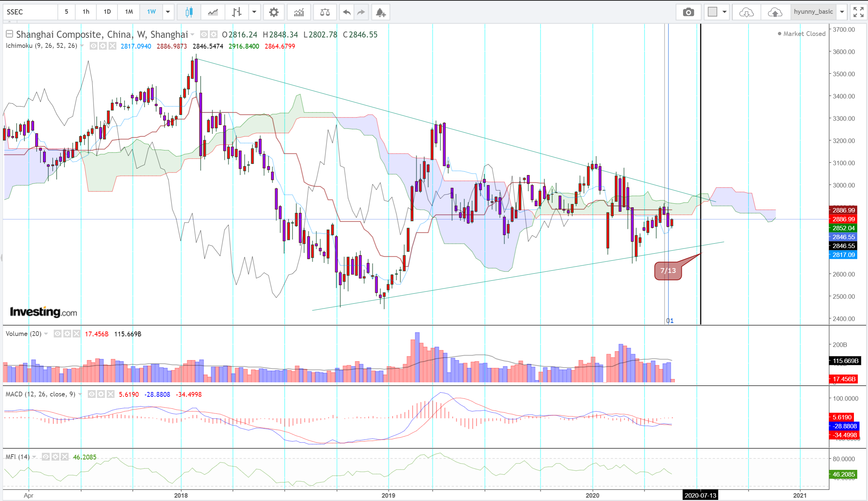Collapse the Shanghai Composite legend box
Viewport: 868px width, 501px height.
point(10,34)
